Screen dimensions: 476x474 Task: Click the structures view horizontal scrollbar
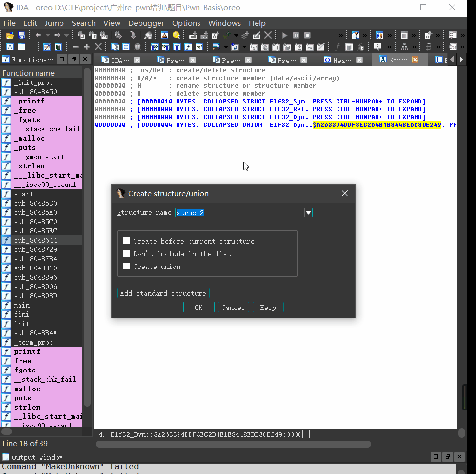(233, 444)
